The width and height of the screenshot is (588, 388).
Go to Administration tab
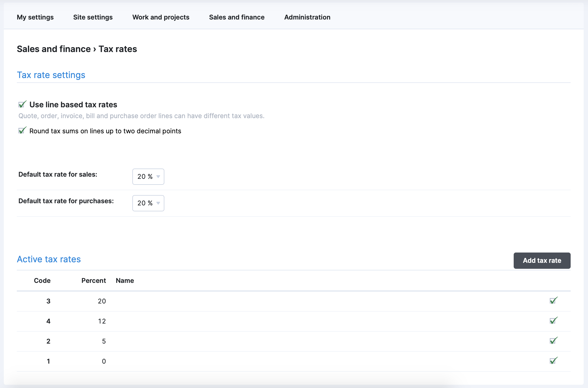coord(307,17)
